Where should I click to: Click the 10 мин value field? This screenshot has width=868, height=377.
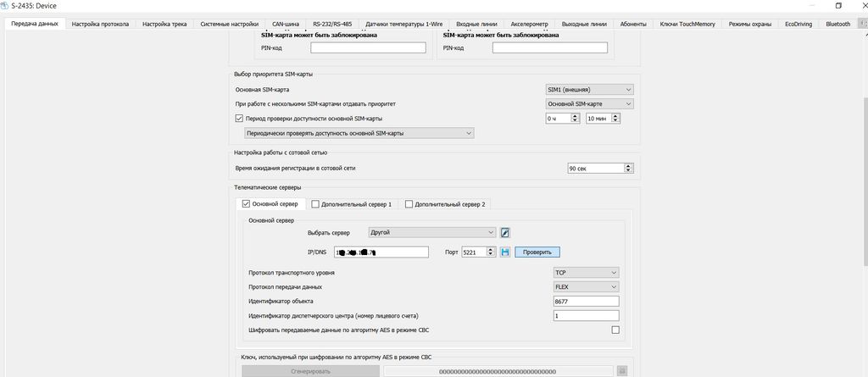(x=598, y=119)
